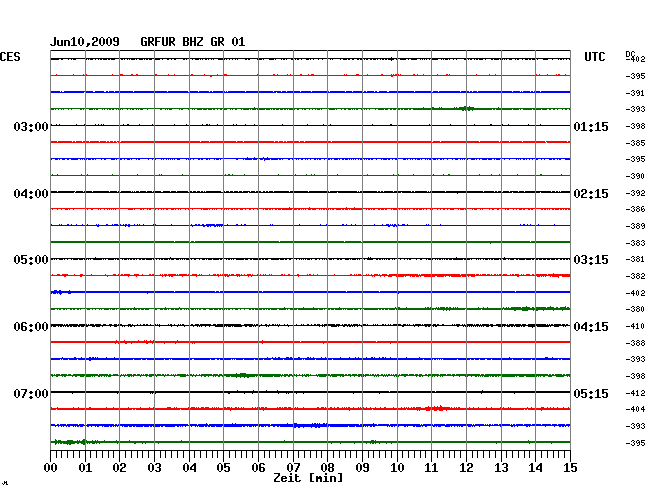Image resolution: width=650 pixels, height=494 pixels.
Task: Click the DC offset value '-410'
Action: coord(635,326)
